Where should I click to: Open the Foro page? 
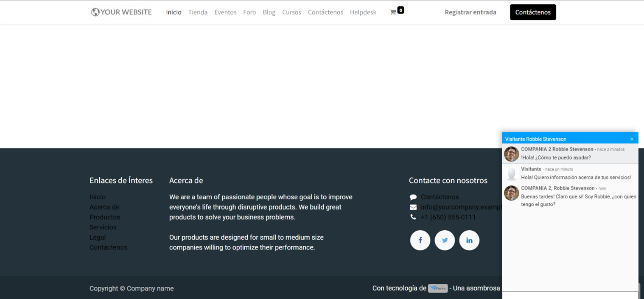coord(249,12)
